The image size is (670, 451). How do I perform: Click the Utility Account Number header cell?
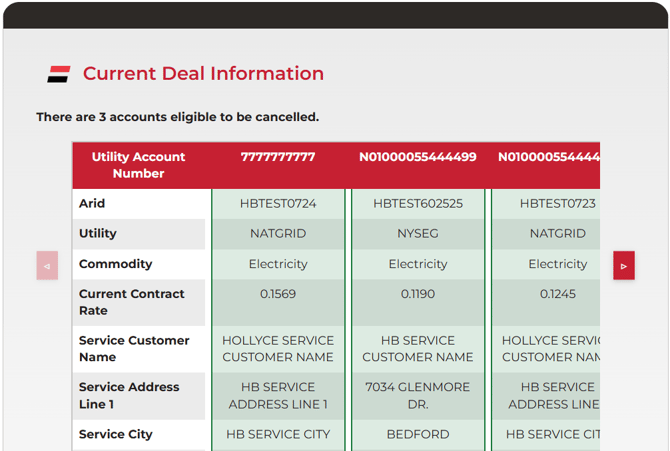pyautogui.click(x=139, y=165)
